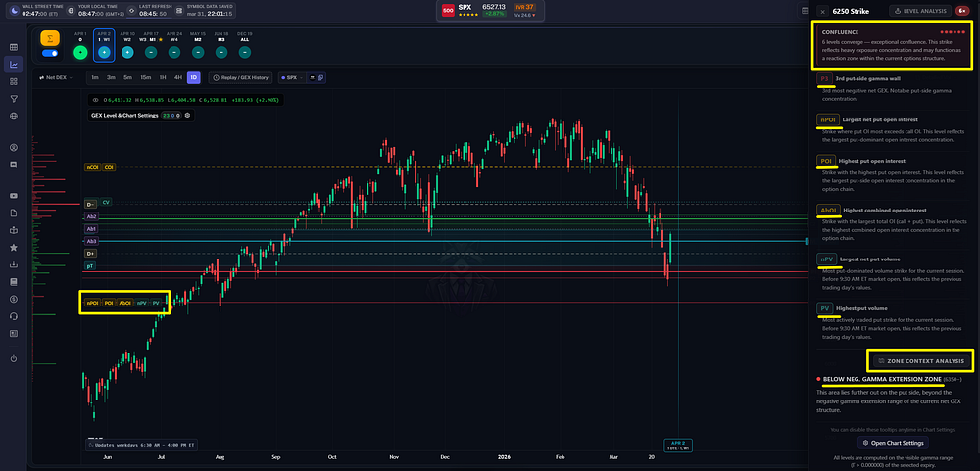Click the pT level tag on chart
The image size is (980, 471).
coord(90,266)
